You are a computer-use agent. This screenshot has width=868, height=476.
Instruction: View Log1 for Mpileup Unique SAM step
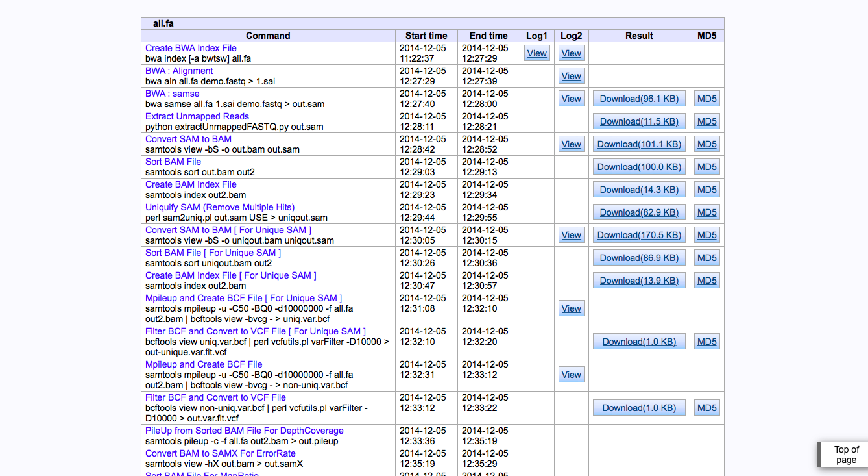(x=571, y=308)
